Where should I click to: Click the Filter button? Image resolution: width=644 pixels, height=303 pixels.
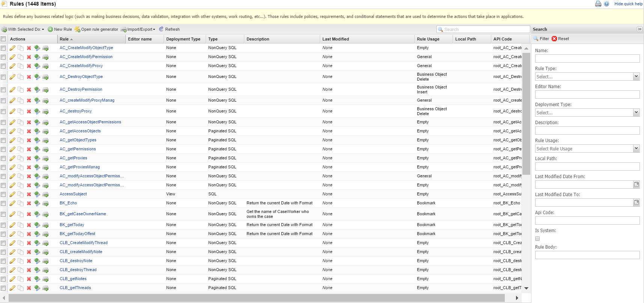pyautogui.click(x=541, y=39)
